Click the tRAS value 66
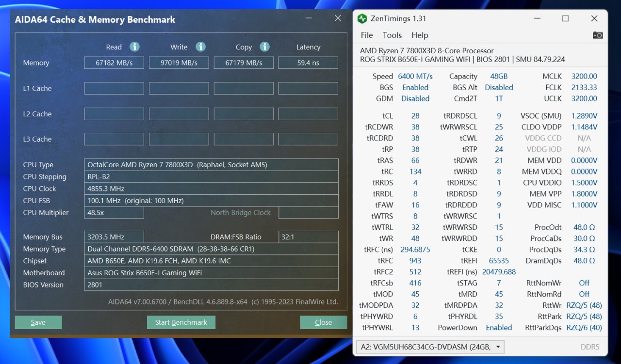This screenshot has height=364, width=621. pyautogui.click(x=415, y=160)
